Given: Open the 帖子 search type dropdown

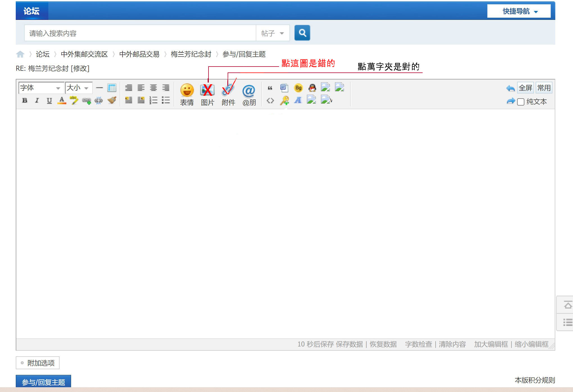Looking at the screenshot, I should point(272,33).
